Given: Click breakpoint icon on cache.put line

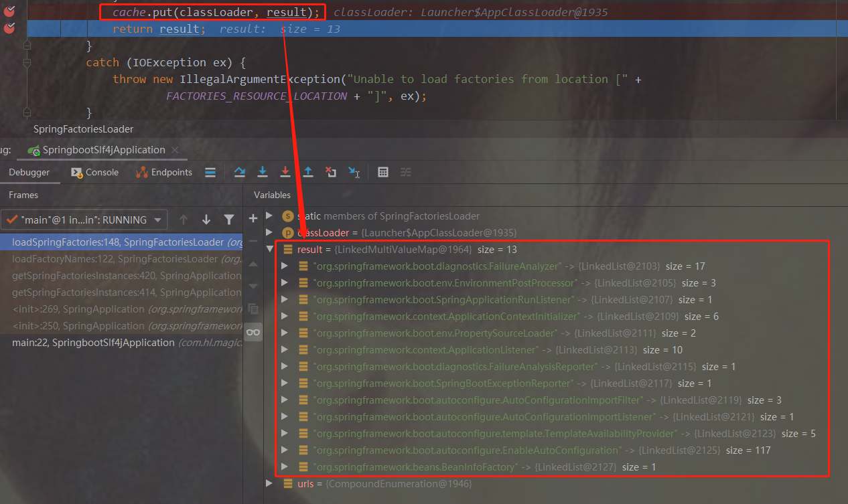Looking at the screenshot, I should pyautogui.click(x=9, y=11).
